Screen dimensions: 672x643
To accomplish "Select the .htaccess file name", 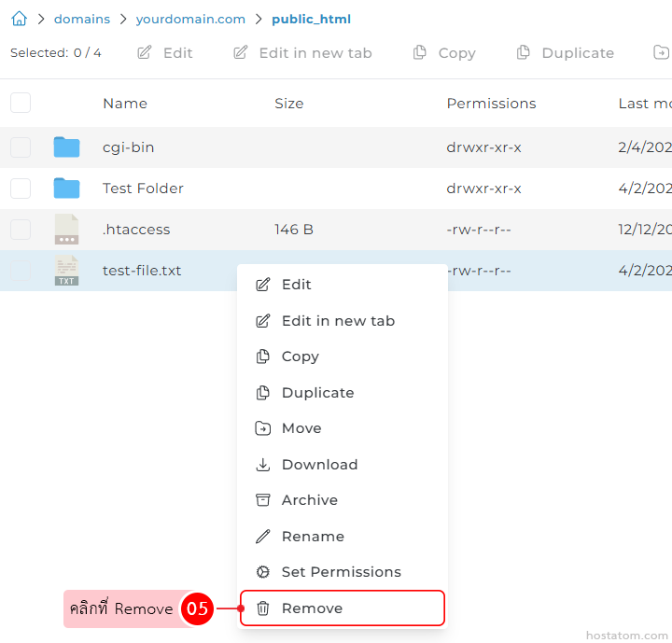I will [136, 230].
